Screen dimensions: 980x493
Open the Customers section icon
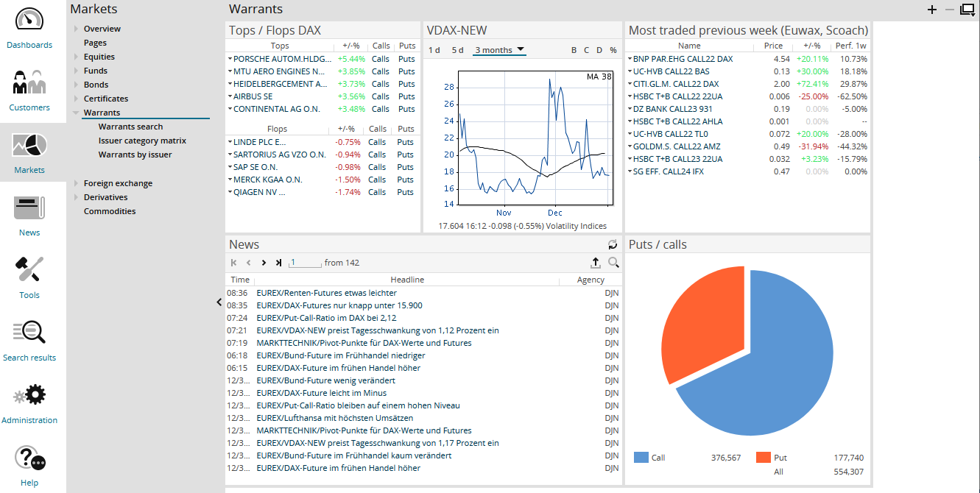[x=29, y=83]
